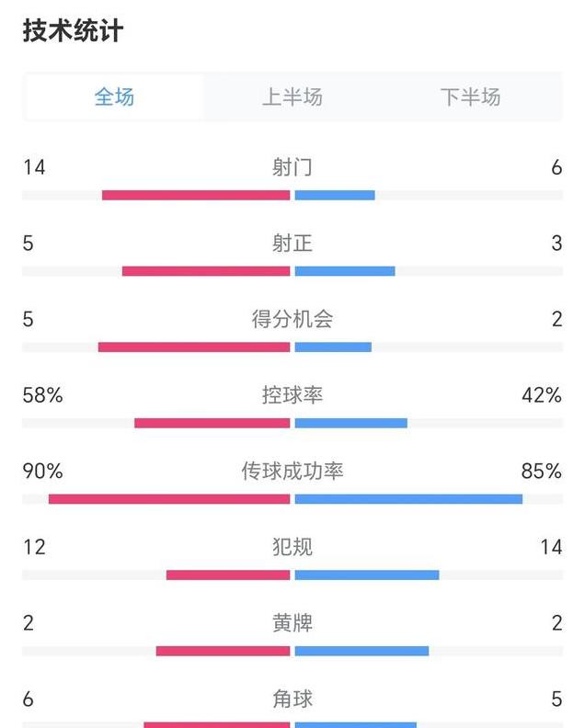This screenshot has height=728, width=585.
Task: Click the red bar for 控球率
Action: 212,423
